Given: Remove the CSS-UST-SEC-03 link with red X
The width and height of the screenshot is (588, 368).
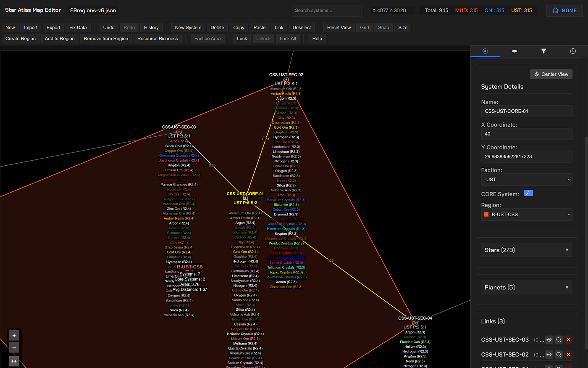Looking at the screenshot, I should [x=568, y=339].
